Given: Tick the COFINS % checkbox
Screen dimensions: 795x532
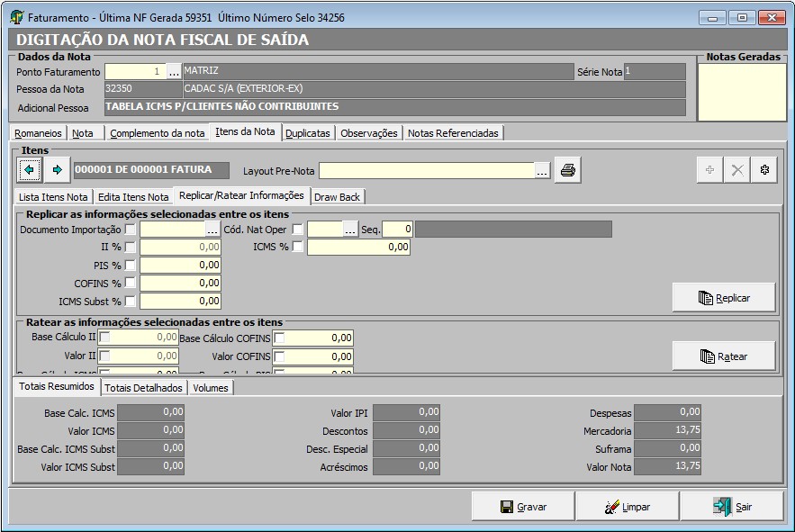Looking at the screenshot, I should 131,283.
